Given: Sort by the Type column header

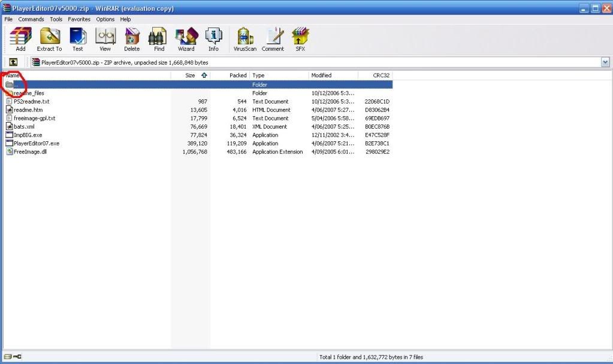Looking at the screenshot, I should coord(279,75).
